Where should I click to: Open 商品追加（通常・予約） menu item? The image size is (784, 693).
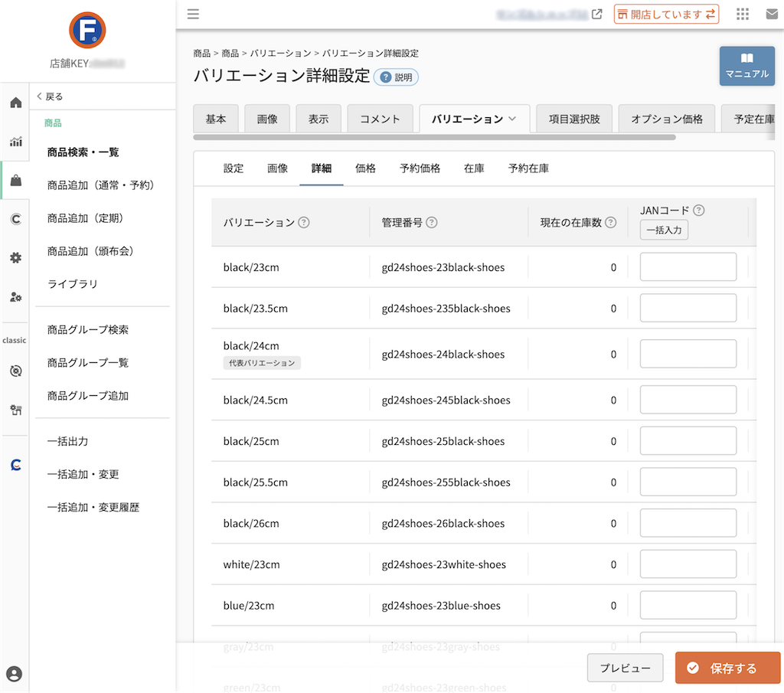(100, 185)
